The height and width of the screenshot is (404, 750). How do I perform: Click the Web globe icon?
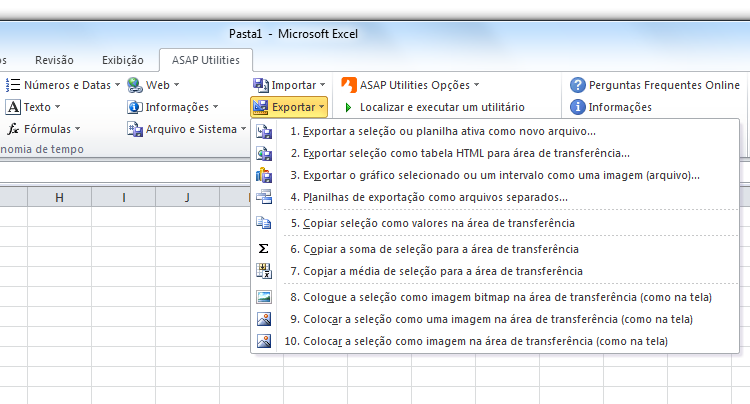click(x=135, y=85)
